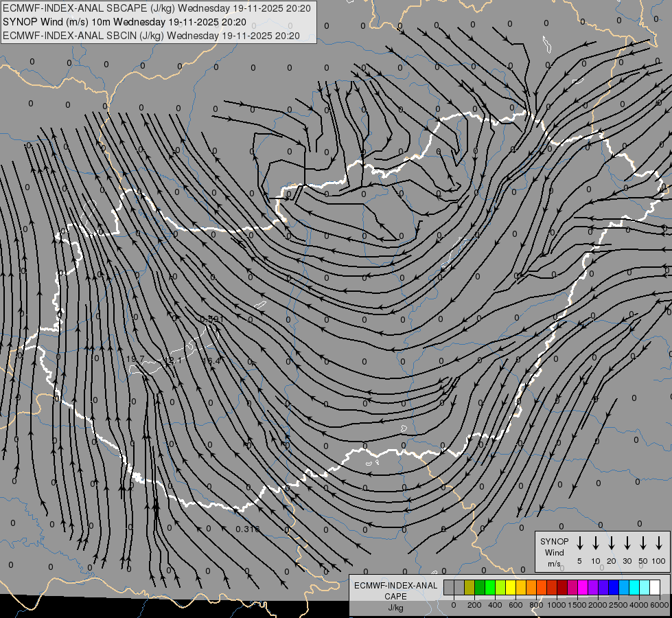This screenshot has width=672, height=618.
Task: Click the 2000 tick on CAPE scale
Action: tap(598, 605)
